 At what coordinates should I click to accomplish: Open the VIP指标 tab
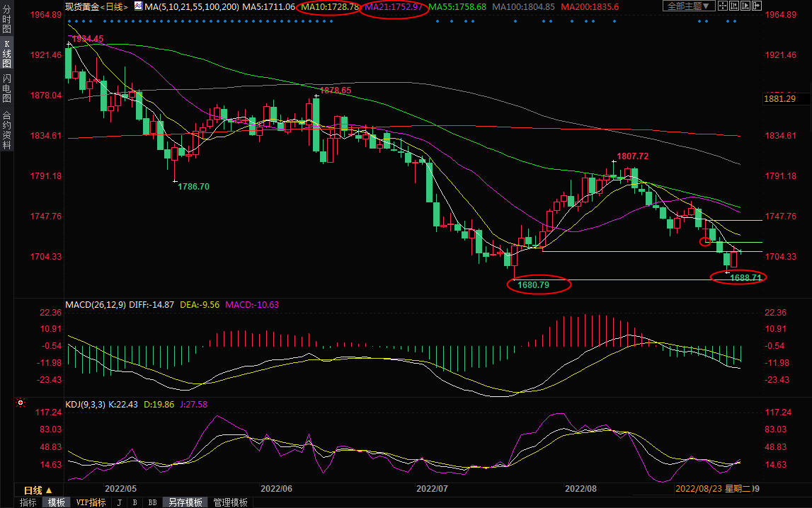tap(91, 502)
